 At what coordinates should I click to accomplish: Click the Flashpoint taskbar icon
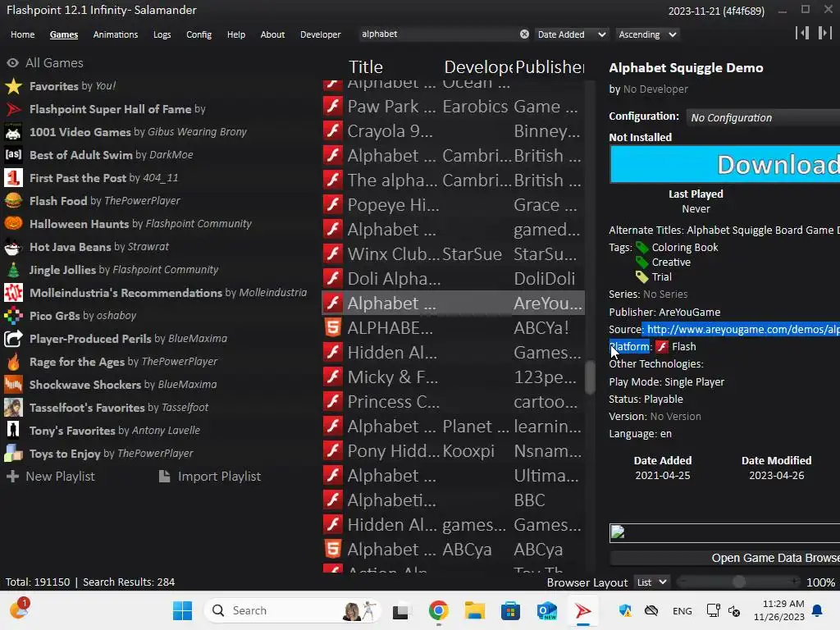[x=583, y=610]
